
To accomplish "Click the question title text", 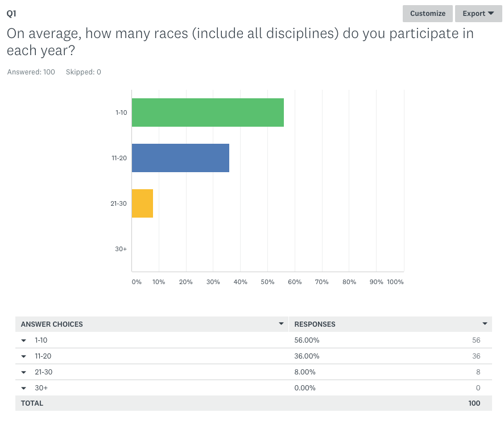I will [240, 41].
